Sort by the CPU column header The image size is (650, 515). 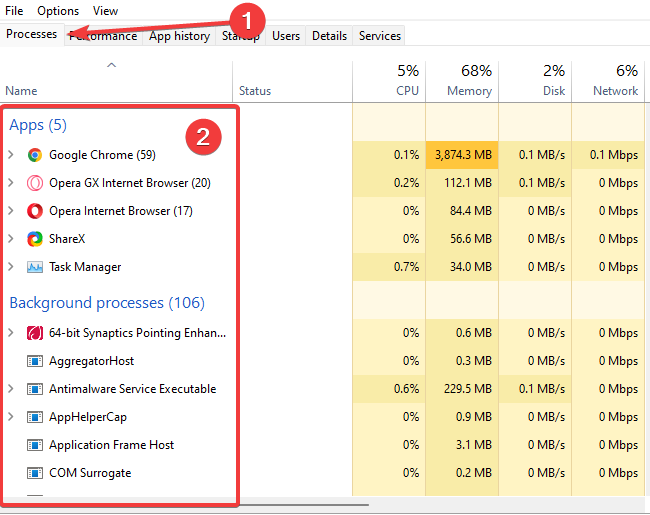point(389,82)
